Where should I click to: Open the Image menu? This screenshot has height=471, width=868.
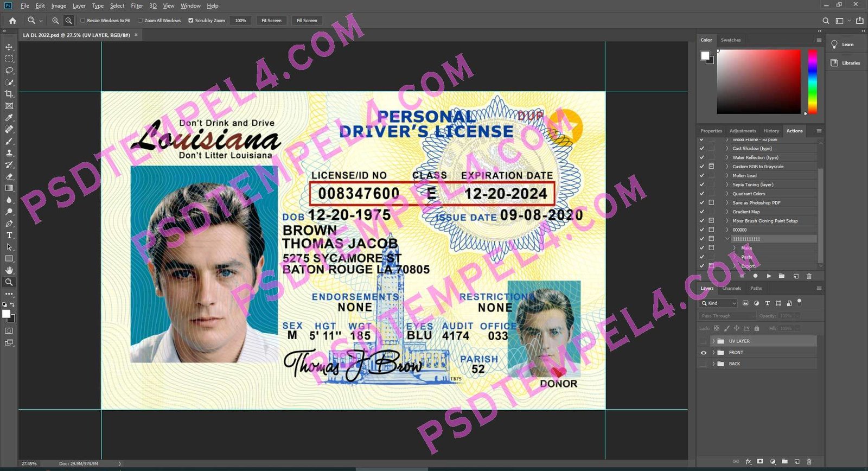click(x=59, y=6)
